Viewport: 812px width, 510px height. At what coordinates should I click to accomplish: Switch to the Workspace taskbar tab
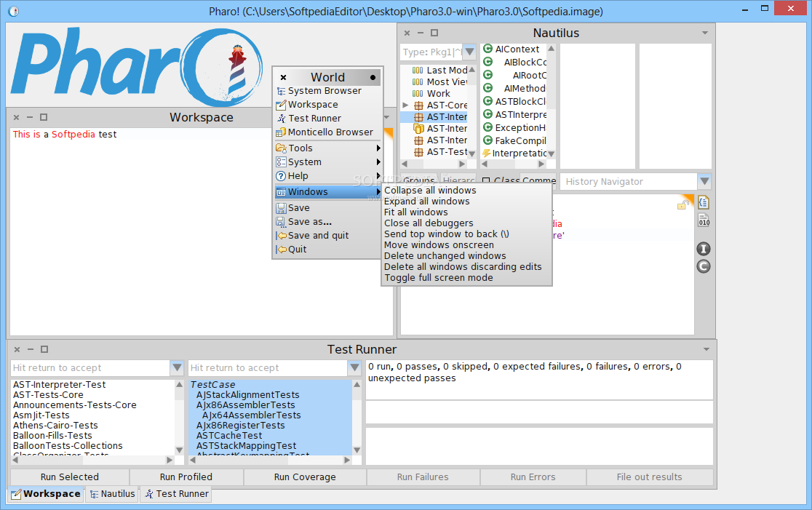pyautogui.click(x=46, y=494)
